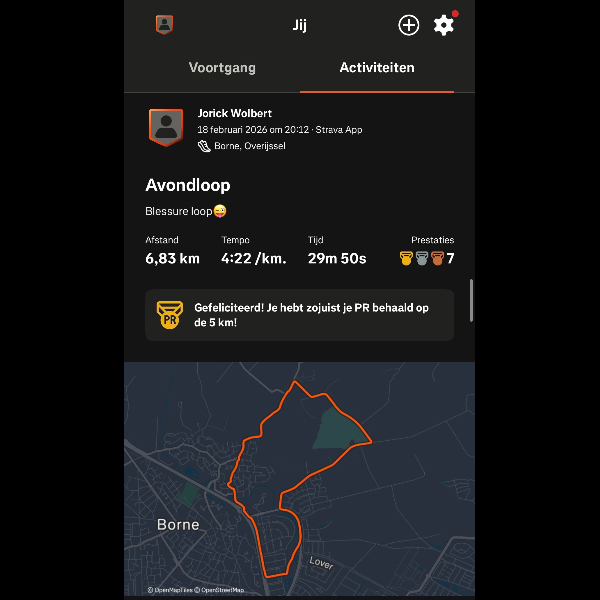Viewport: 600px width, 600px height.
Task: Open the Avondloop activity title
Action: coord(188,185)
